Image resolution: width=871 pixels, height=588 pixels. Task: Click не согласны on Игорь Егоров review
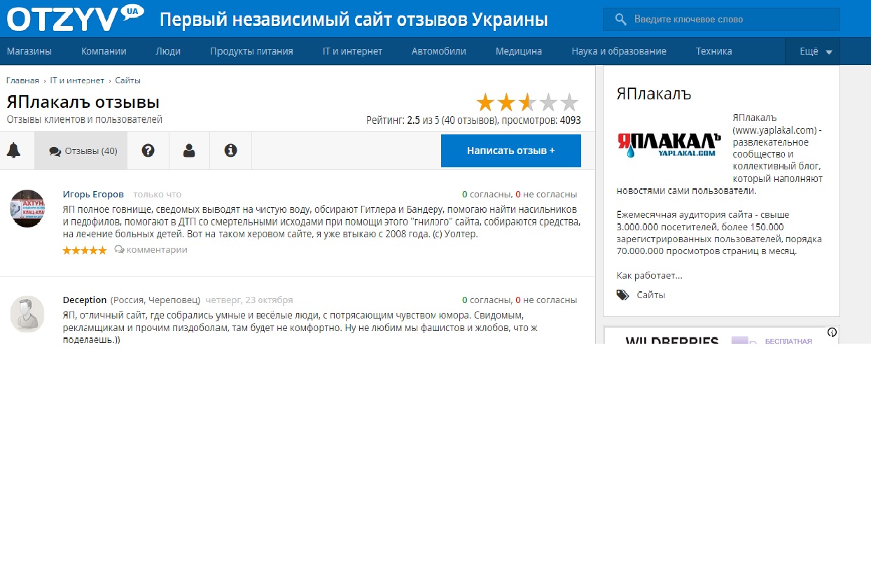pyautogui.click(x=546, y=194)
